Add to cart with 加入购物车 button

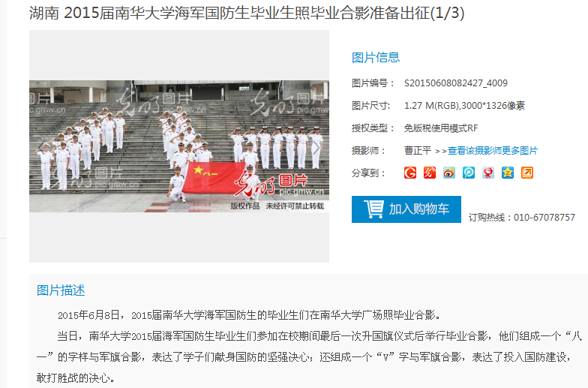coord(406,209)
